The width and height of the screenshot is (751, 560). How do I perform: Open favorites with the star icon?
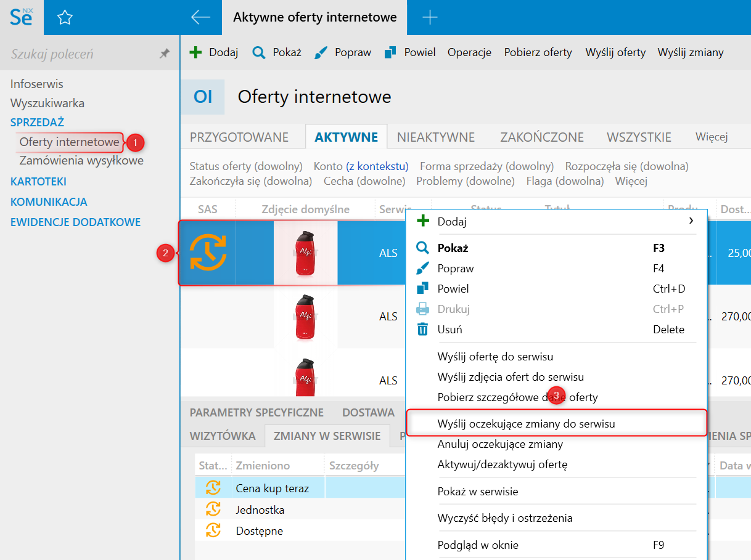pyautogui.click(x=65, y=18)
